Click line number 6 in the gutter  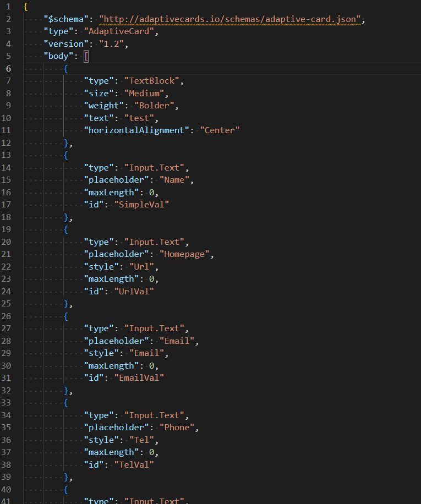8,69
